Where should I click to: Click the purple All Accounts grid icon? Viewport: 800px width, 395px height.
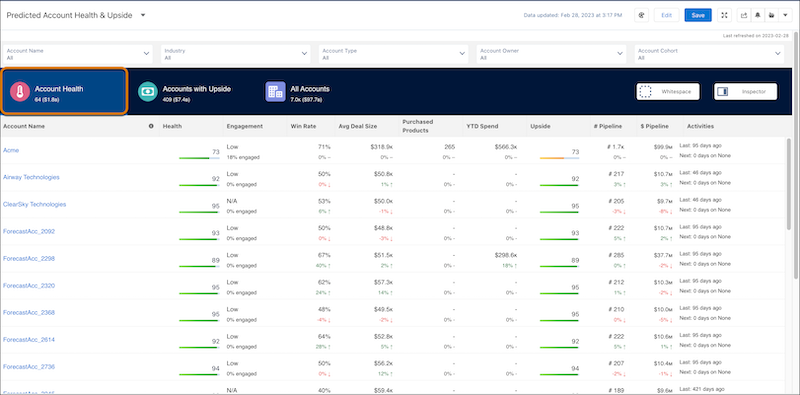(x=276, y=92)
